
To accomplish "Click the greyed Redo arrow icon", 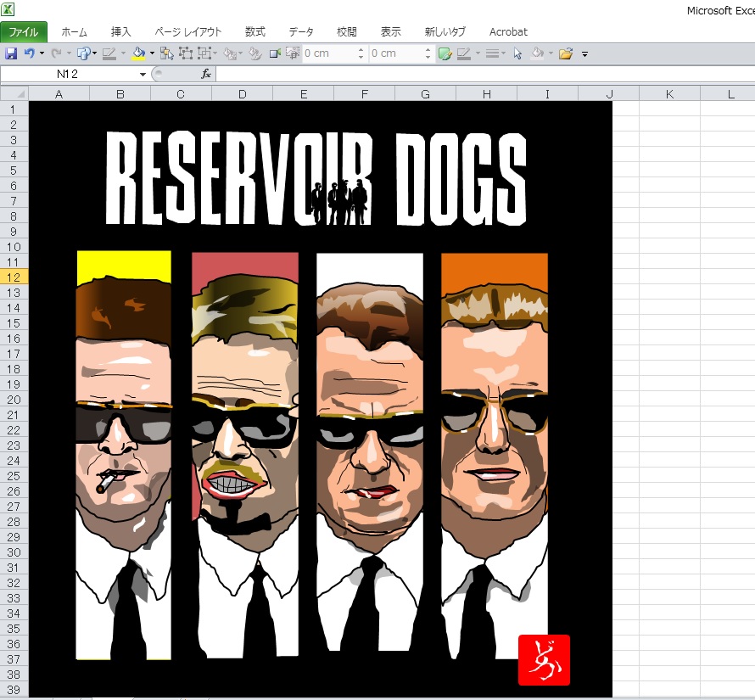I will point(57,53).
